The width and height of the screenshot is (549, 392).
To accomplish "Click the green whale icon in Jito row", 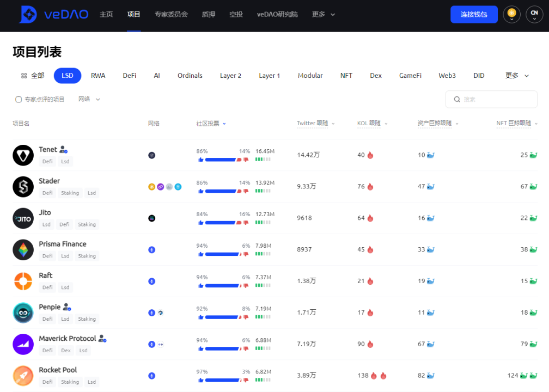I will coord(533,218).
